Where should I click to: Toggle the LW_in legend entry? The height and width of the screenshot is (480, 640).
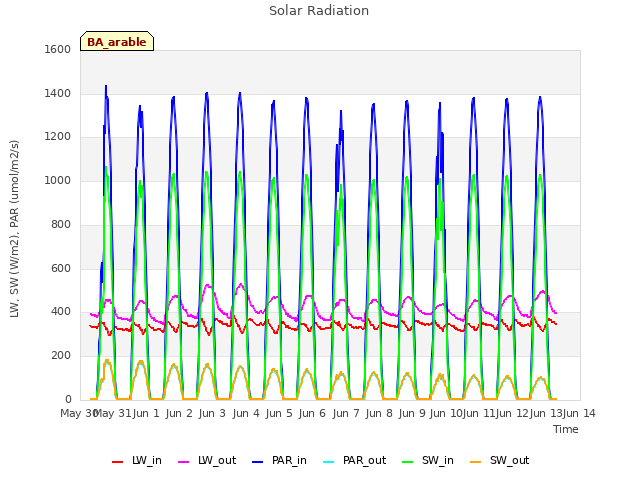[x=137, y=461]
